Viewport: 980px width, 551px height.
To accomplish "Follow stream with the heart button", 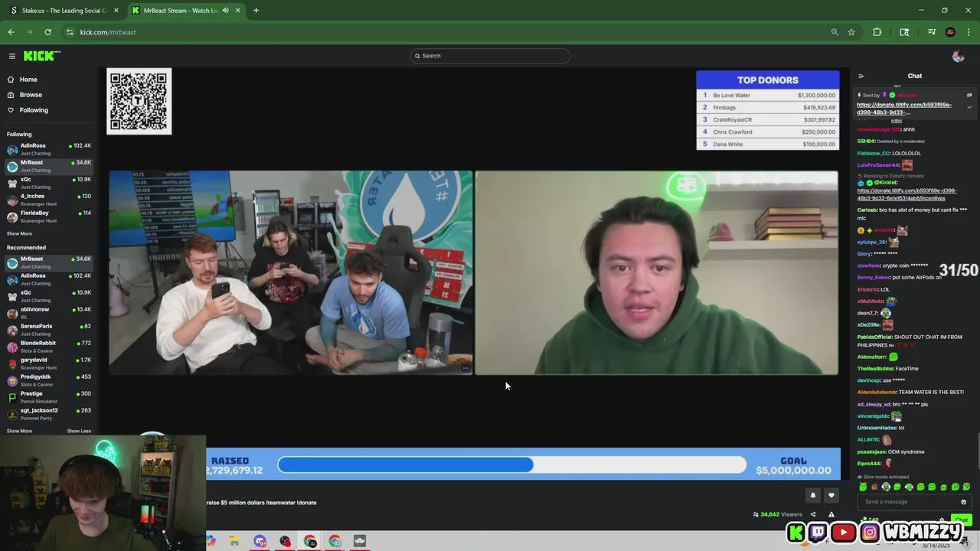I will pos(831,495).
